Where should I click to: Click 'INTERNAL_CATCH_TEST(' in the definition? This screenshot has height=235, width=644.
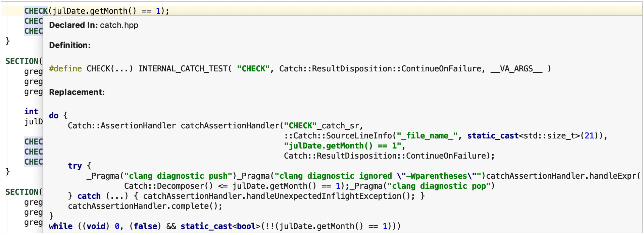pyautogui.click(x=185, y=69)
